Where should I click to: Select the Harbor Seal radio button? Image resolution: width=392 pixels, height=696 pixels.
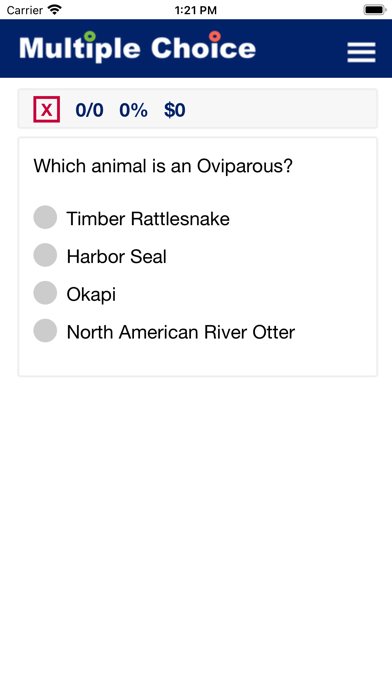45,255
